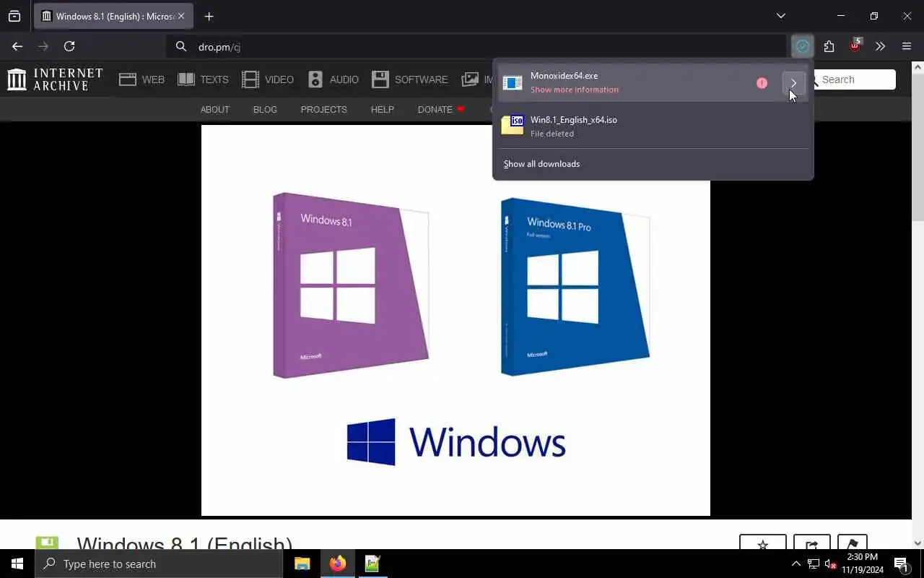Viewport: 924px width, 578px height.
Task: Show hidden system tray icons
Action: (796, 564)
